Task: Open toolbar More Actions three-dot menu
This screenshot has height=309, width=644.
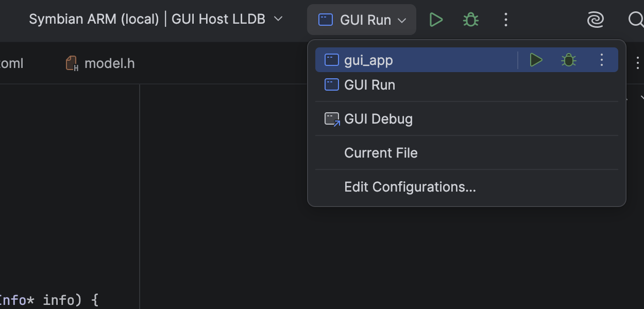Action: point(505,20)
